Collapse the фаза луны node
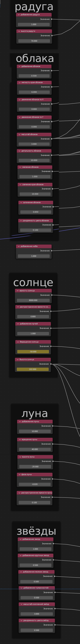 point(19,474)
